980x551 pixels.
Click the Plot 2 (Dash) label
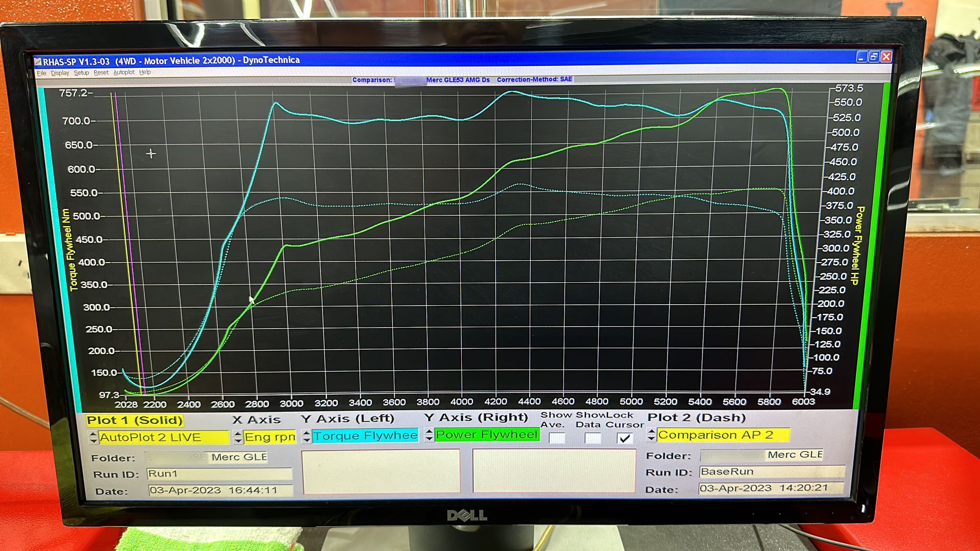(x=696, y=418)
